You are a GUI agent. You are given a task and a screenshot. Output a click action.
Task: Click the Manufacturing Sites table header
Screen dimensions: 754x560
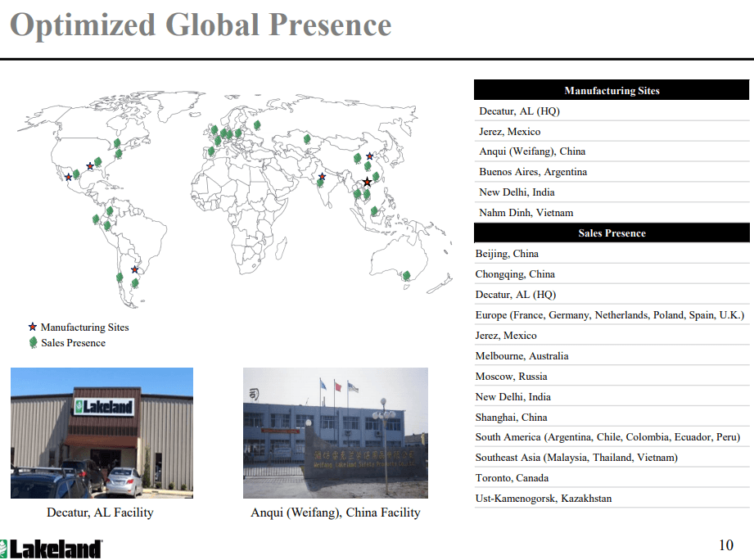[612, 90]
